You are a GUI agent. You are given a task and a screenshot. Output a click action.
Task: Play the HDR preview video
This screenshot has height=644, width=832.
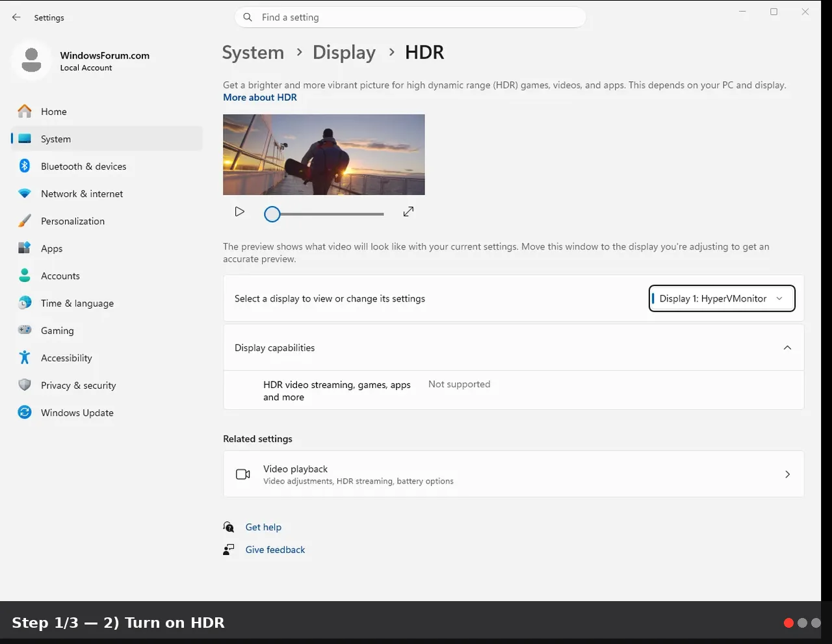pos(239,212)
